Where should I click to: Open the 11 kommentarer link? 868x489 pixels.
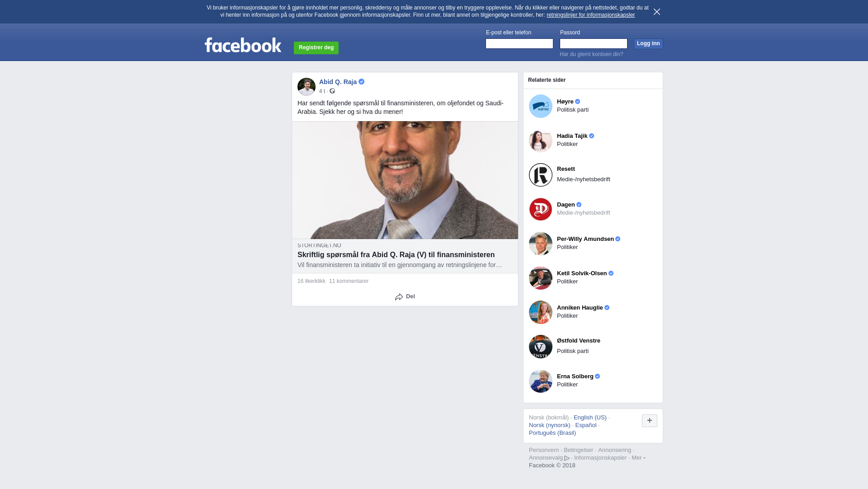[x=349, y=281]
